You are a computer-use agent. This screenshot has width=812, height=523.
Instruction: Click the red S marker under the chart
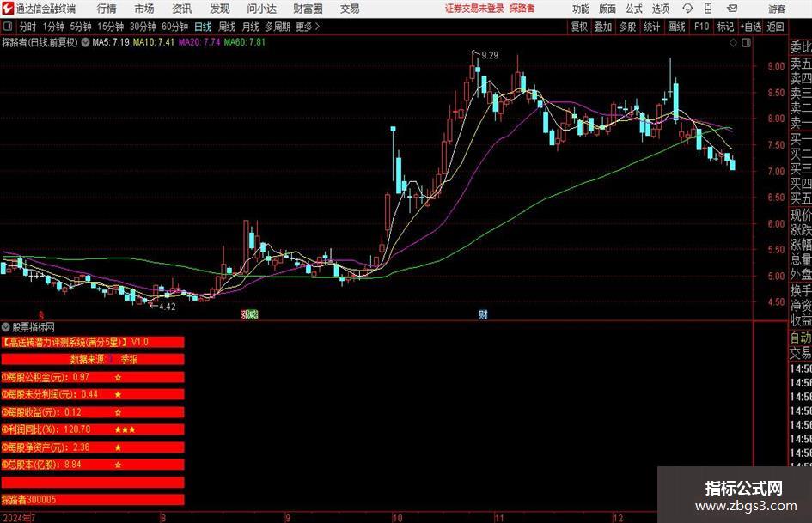(41, 314)
